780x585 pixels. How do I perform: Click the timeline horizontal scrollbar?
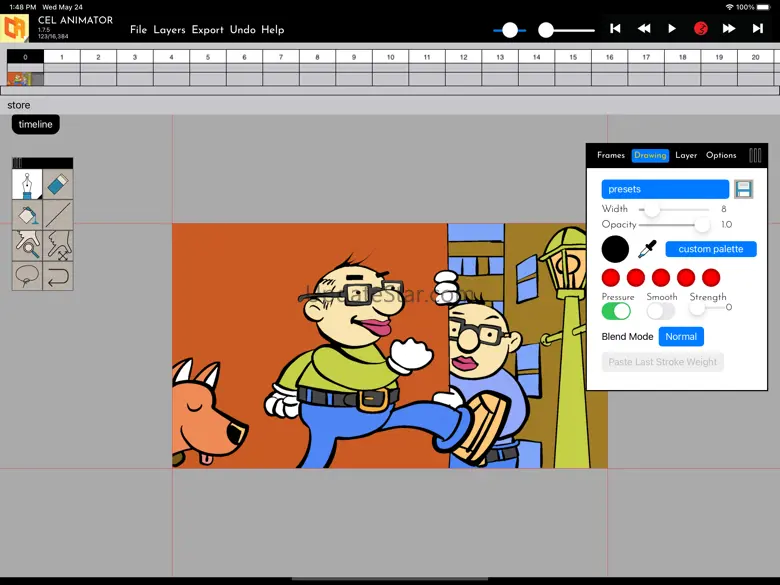(390, 91)
